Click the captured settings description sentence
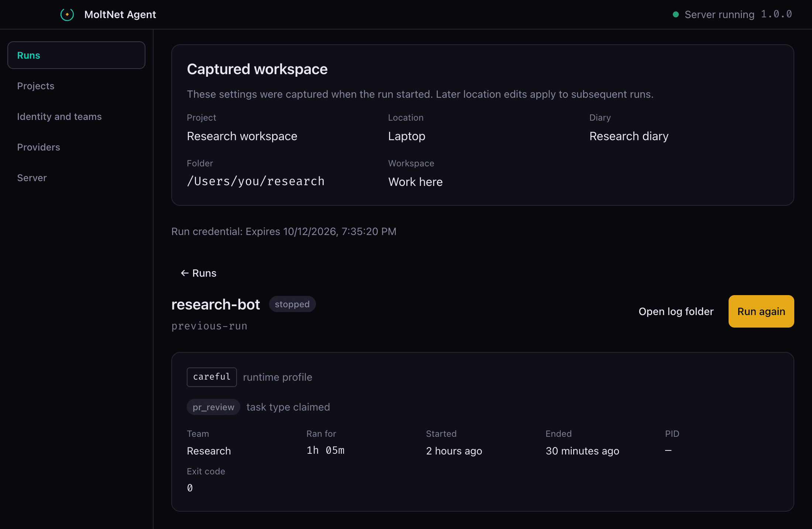 coord(420,94)
